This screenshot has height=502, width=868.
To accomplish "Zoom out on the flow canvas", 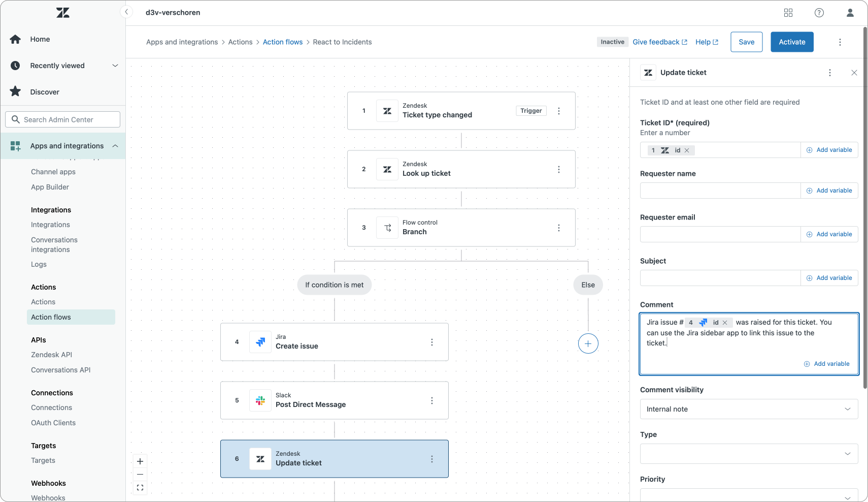I will tap(140, 475).
